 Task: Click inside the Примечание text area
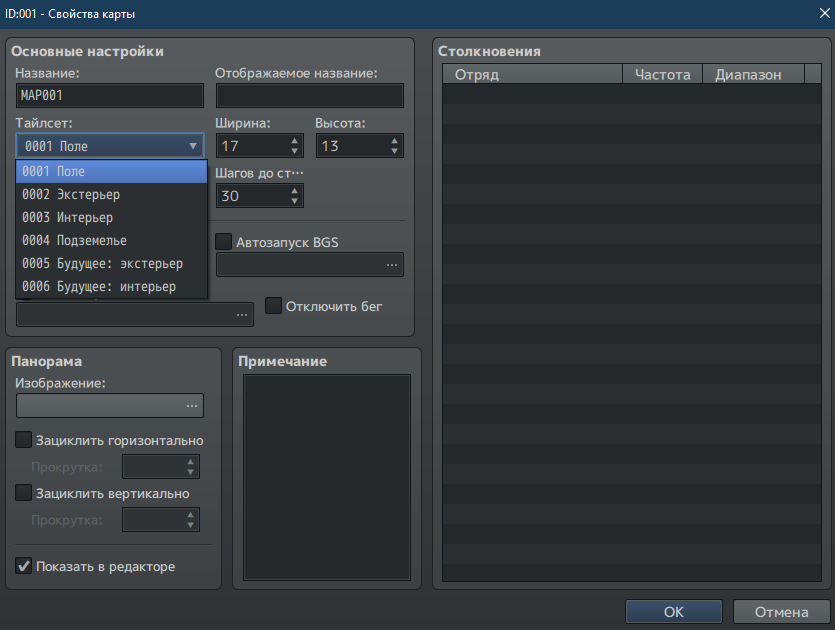(327, 477)
